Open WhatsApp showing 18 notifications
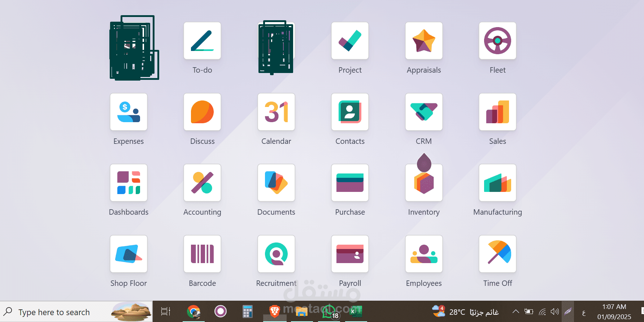644x322 pixels. coord(330,312)
